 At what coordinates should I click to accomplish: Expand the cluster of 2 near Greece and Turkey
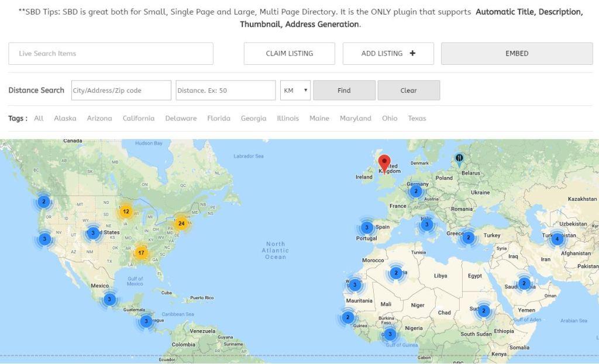pos(469,237)
